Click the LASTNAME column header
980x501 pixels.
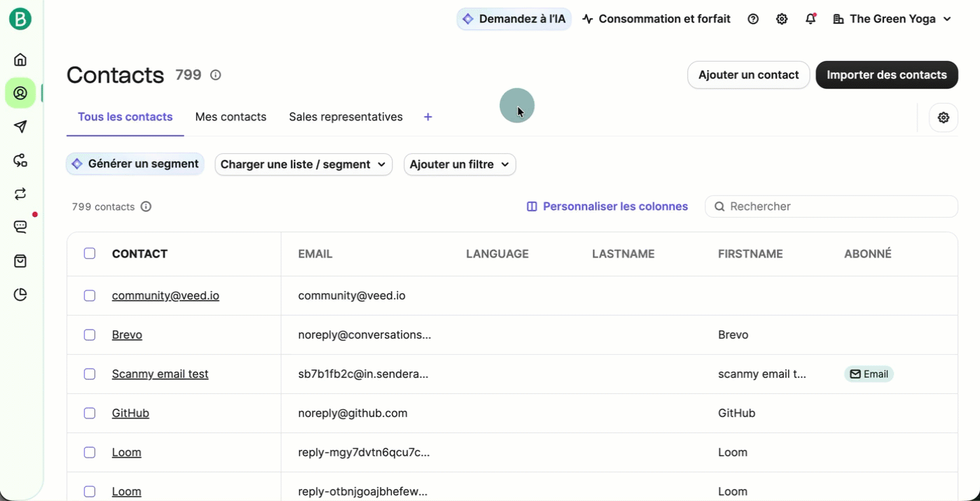pyautogui.click(x=623, y=254)
